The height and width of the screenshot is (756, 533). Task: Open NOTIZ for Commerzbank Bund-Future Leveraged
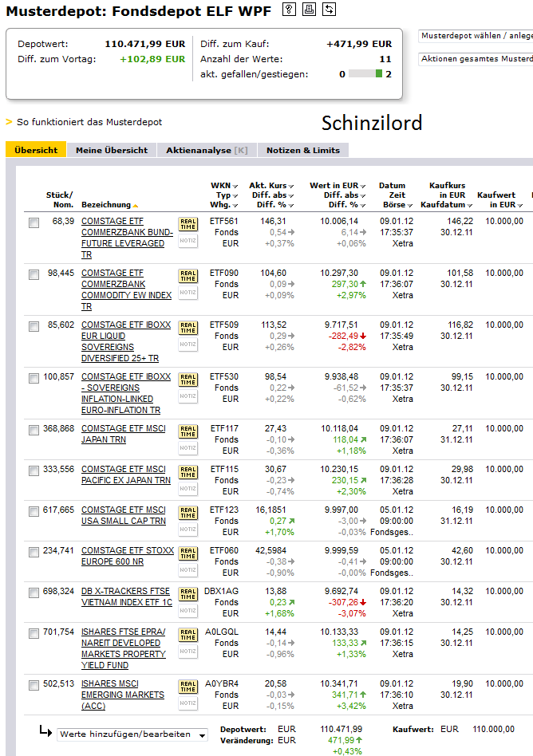(x=188, y=241)
